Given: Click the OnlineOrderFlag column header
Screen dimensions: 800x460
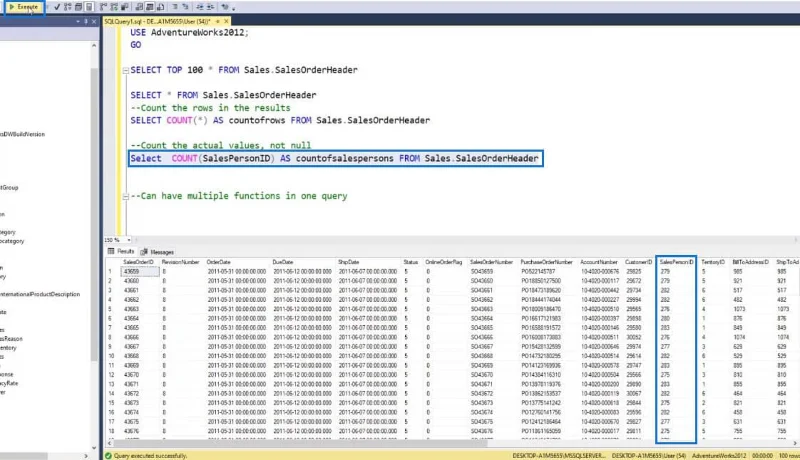Looking at the screenshot, I should (x=443, y=262).
